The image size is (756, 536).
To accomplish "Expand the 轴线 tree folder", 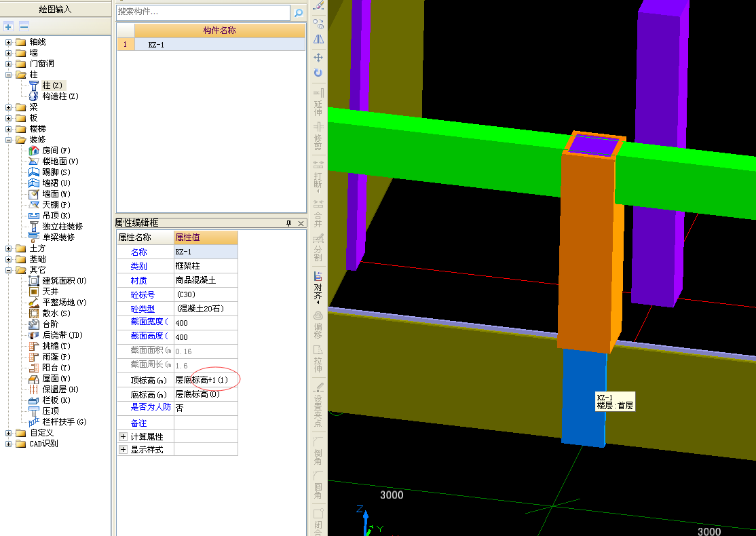I will pyautogui.click(x=8, y=42).
